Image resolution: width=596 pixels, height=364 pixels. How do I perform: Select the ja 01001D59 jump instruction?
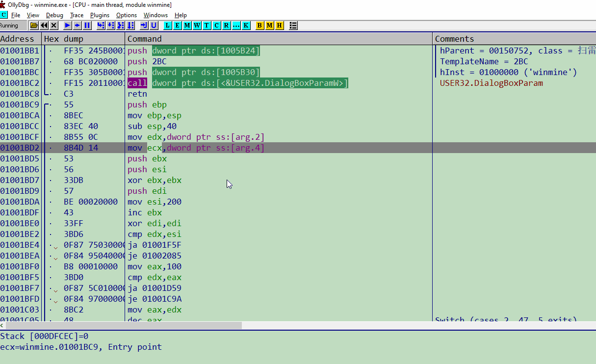click(155, 288)
